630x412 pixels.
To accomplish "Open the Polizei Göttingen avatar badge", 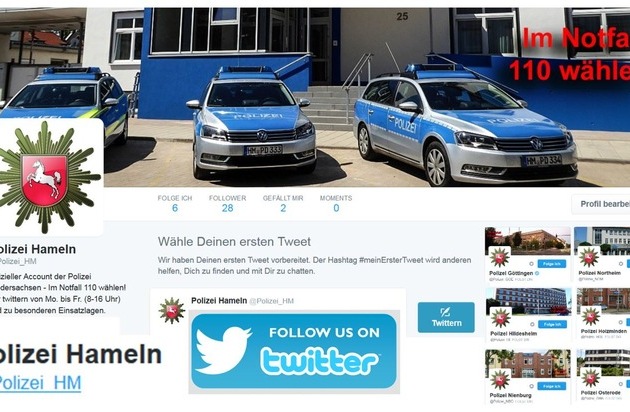I will tap(499, 257).
